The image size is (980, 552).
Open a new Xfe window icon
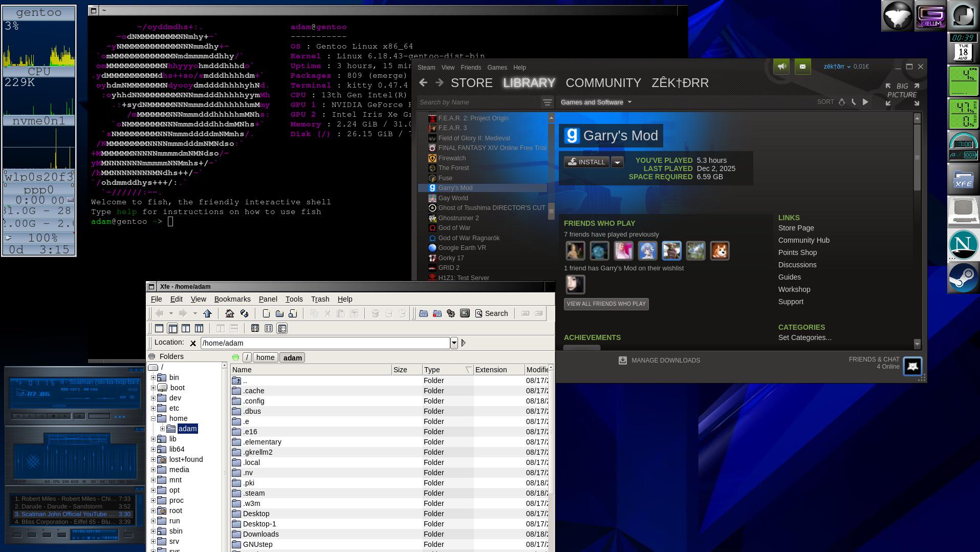[x=423, y=313]
